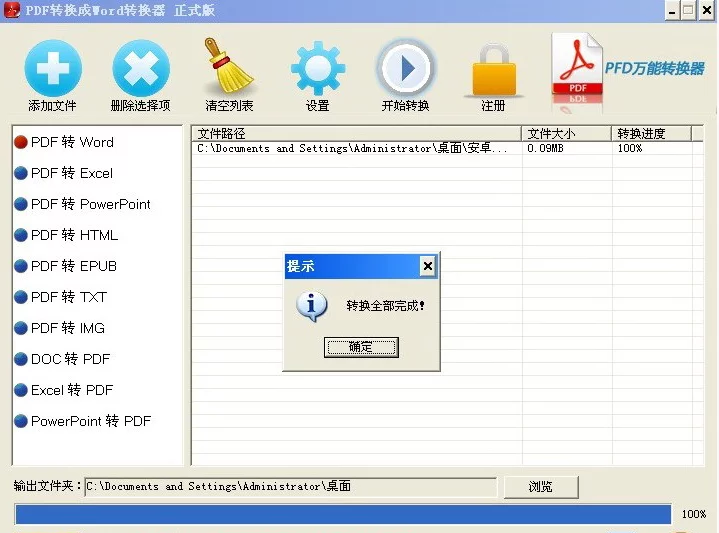The image size is (719, 533).
Task: Click the 清空列表 broom icon
Action: (229, 66)
